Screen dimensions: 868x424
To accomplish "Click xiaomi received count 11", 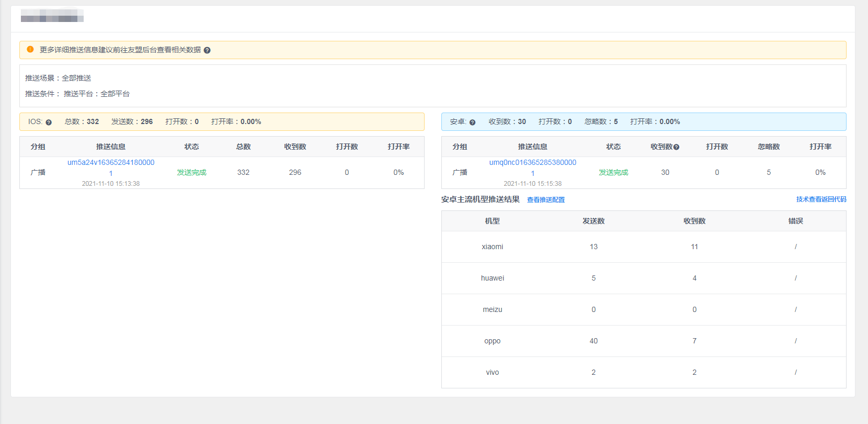I will tap(694, 247).
